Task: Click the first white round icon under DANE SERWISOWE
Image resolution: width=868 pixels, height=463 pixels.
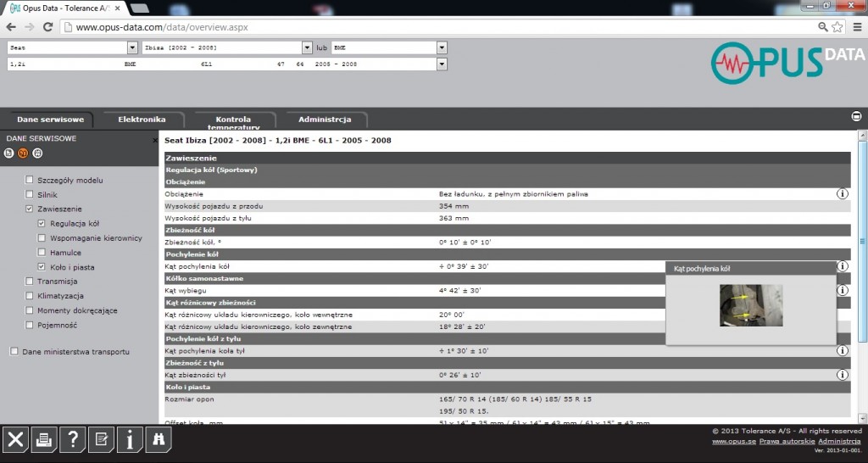Action: pos(8,153)
